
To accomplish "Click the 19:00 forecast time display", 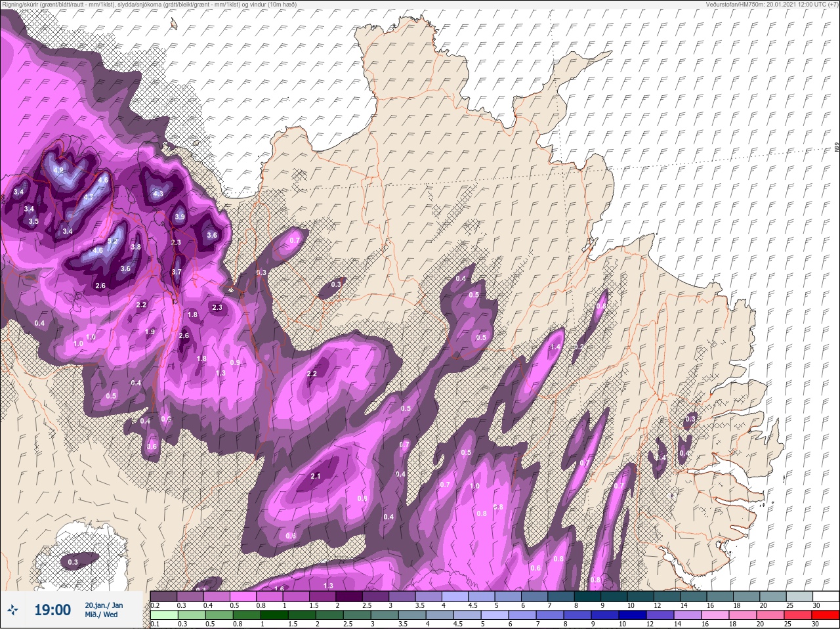I will tap(52, 610).
